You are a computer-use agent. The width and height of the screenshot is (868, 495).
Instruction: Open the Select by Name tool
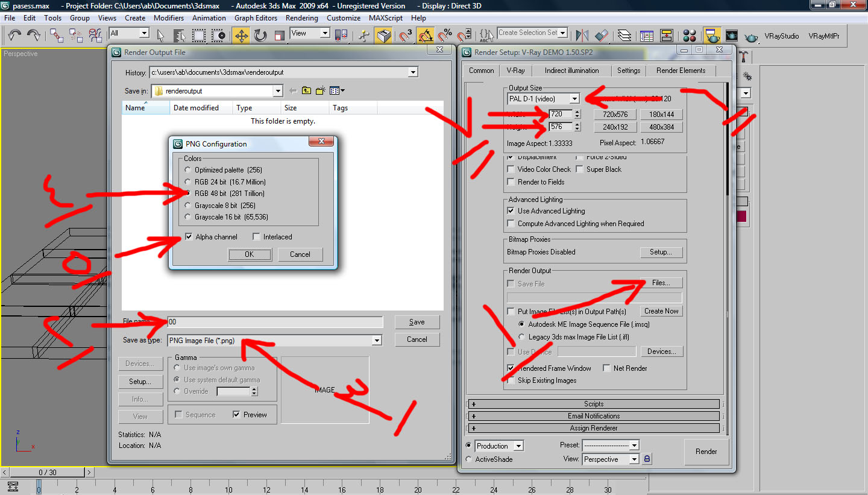180,36
